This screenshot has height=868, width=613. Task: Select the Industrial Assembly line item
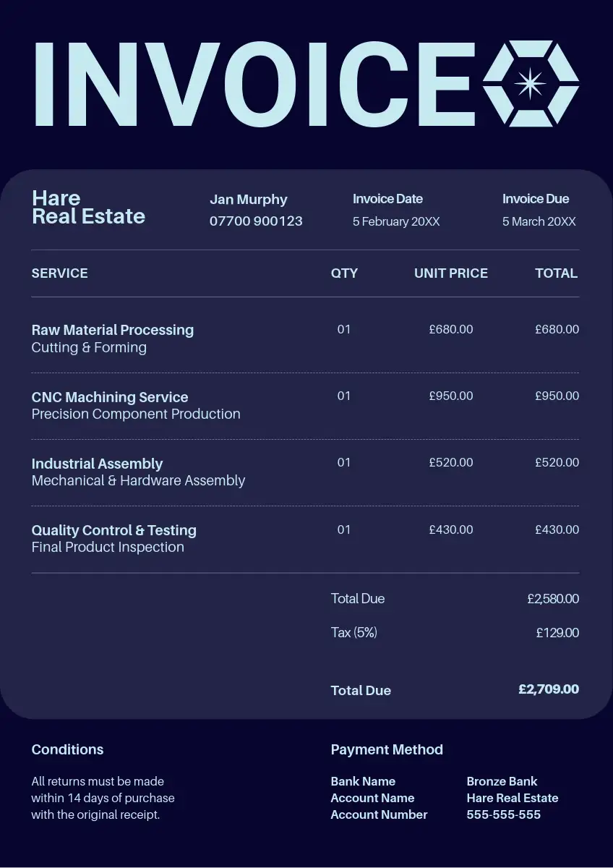[x=97, y=464]
